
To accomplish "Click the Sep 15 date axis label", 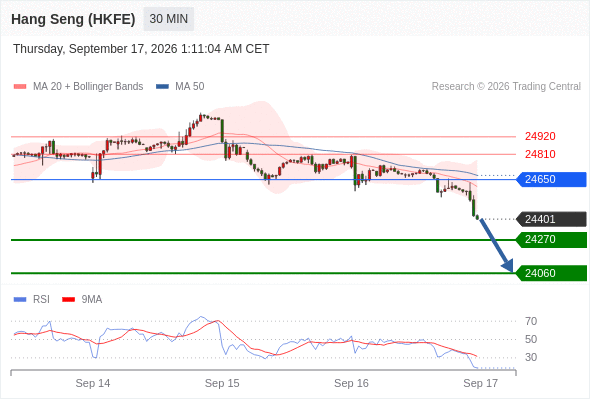I will pos(222,383).
